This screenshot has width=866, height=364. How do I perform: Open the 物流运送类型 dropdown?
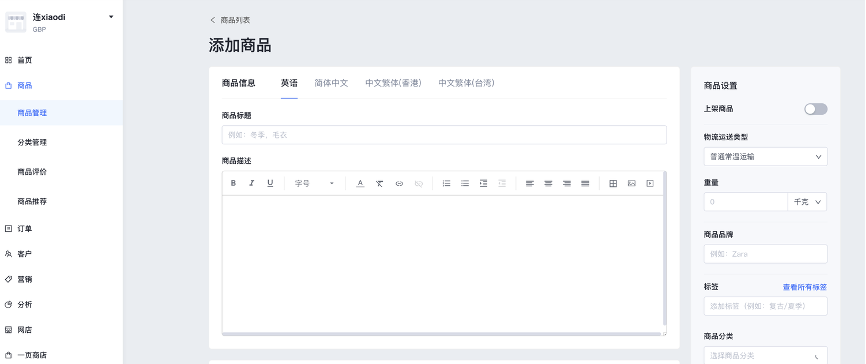pos(765,156)
